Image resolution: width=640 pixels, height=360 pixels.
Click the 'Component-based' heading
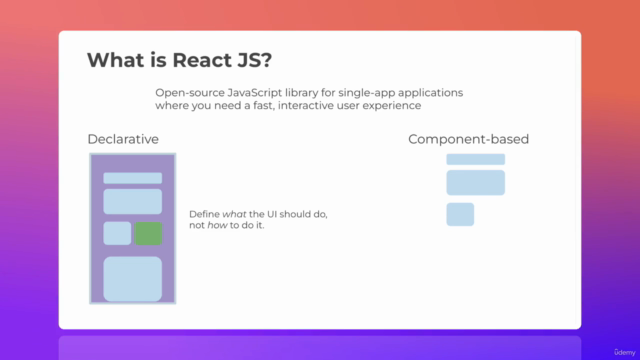[x=468, y=139]
